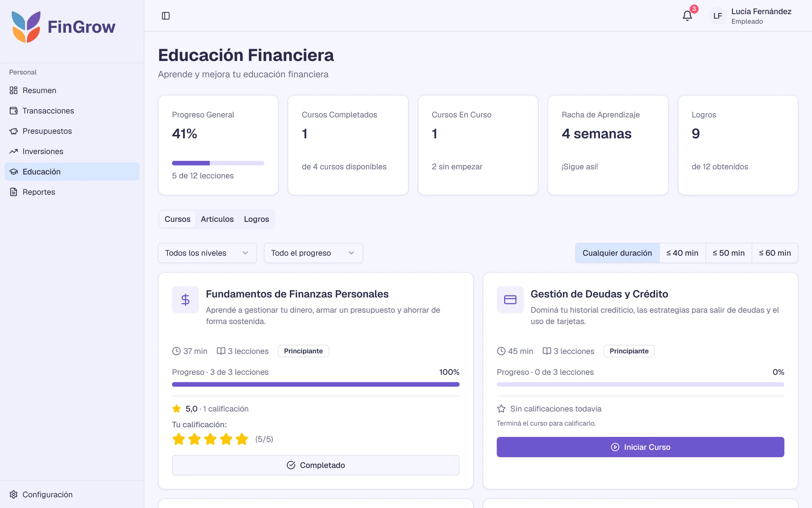Image resolution: width=812 pixels, height=508 pixels.
Task: Click the Racha de Aprendizaje card
Action: pos(608,145)
